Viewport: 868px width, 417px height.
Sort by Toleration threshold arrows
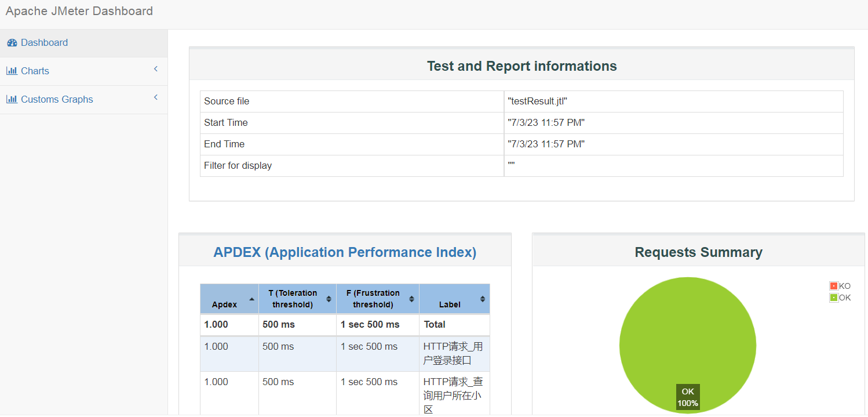(329, 299)
